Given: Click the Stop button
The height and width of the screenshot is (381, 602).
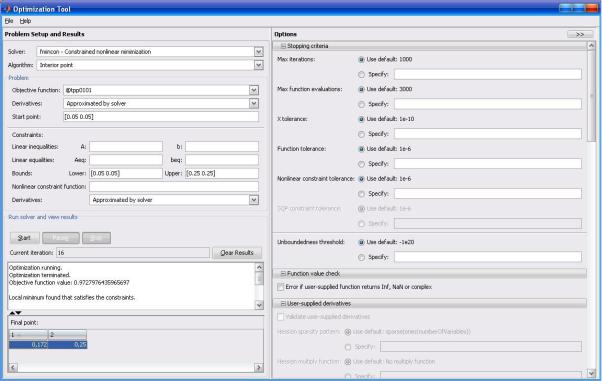Looking at the screenshot, I should [96, 238].
